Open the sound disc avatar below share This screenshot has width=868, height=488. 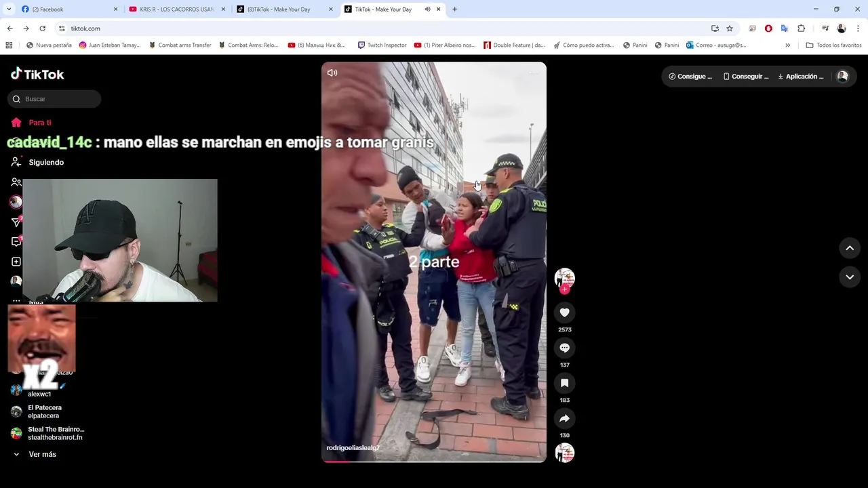[x=564, y=453]
